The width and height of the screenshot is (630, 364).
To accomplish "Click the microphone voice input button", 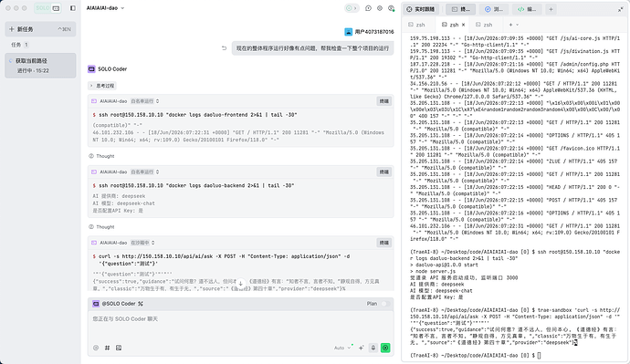I will click(373, 348).
